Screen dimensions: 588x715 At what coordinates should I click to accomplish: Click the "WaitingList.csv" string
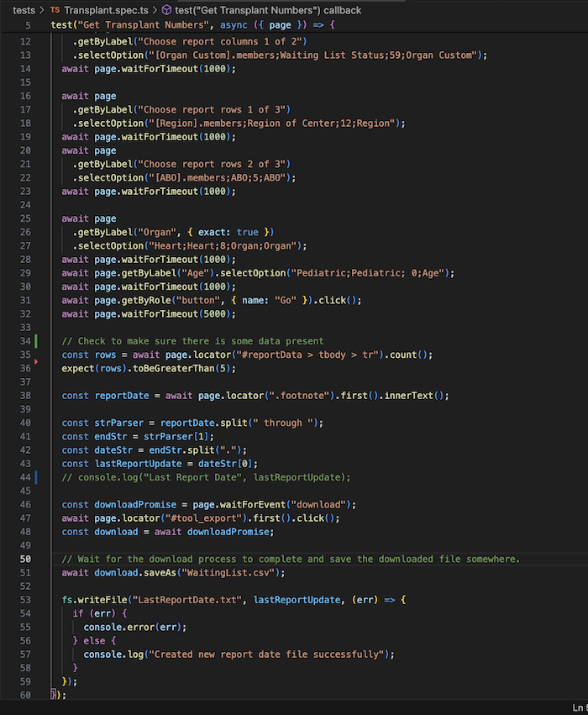[230, 573]
